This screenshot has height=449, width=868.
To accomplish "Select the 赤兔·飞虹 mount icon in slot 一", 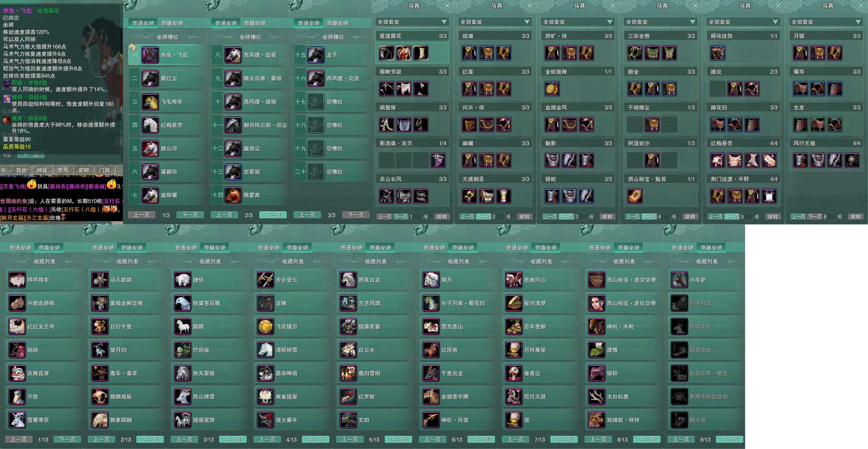I will [x=150, y=55].
